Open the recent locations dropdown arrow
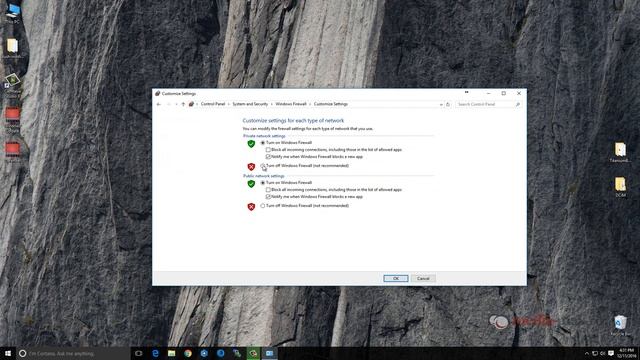Image resolution: width=640 pixels, height=360 pixels. click(176, 104)
